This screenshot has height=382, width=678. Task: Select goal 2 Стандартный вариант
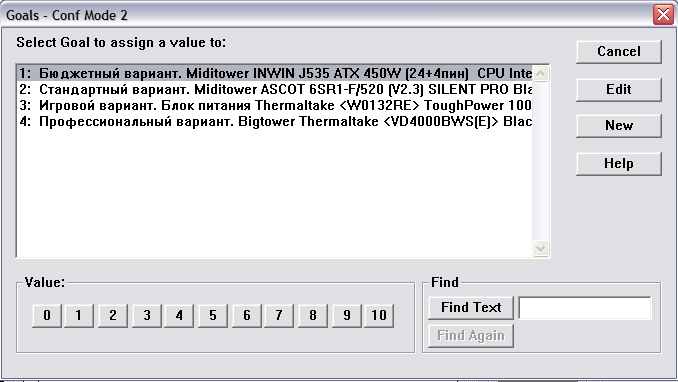point(275,90)
